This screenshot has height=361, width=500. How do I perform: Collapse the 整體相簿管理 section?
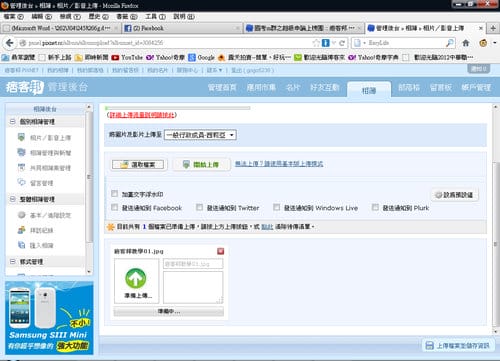click(12, 199)
